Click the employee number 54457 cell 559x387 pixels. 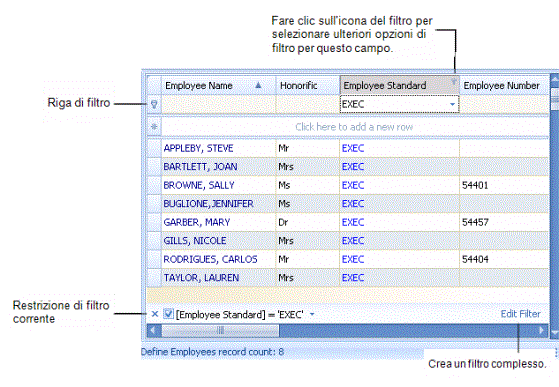(504, 222)
